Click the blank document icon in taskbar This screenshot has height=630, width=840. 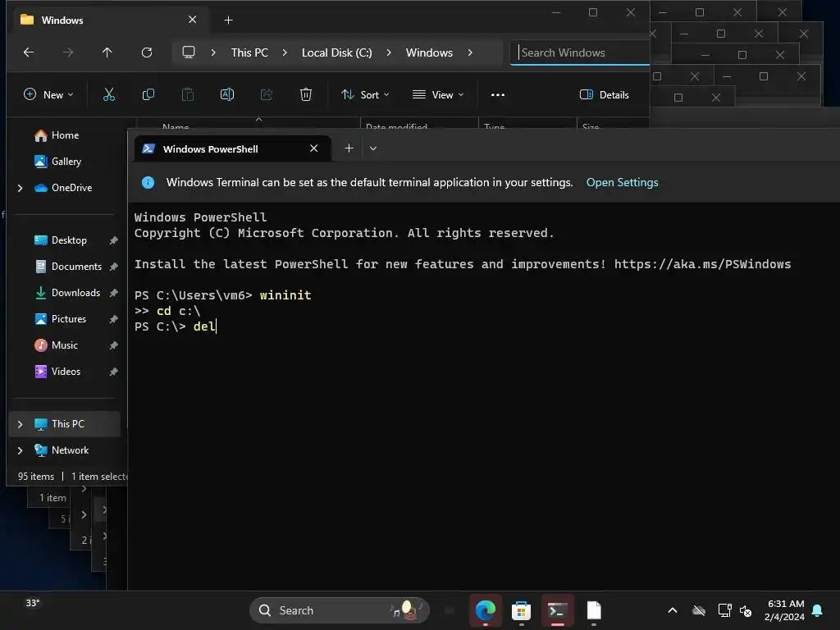coord(594,610)
